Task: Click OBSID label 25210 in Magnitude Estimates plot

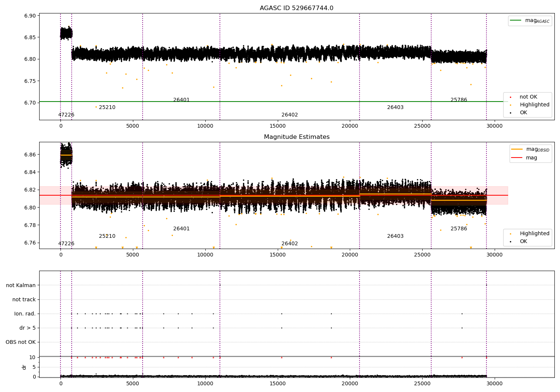Action: point(107,236)
